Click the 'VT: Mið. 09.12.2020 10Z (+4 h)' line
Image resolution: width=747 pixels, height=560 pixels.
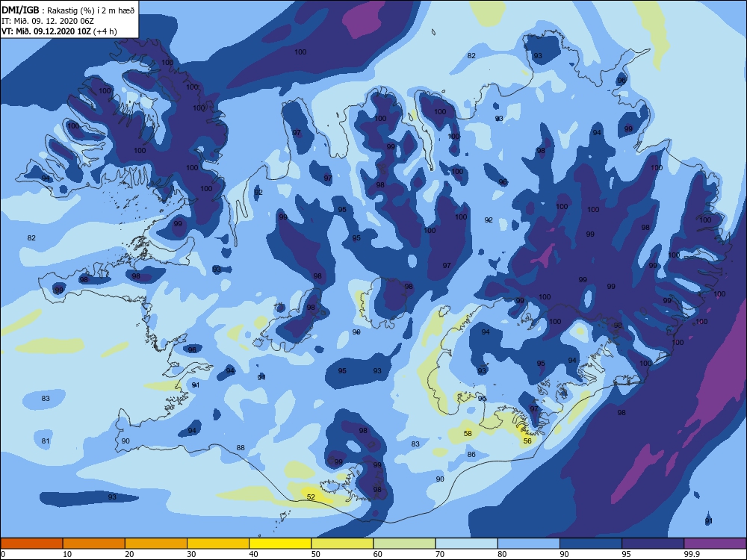[x=59, y=31]
